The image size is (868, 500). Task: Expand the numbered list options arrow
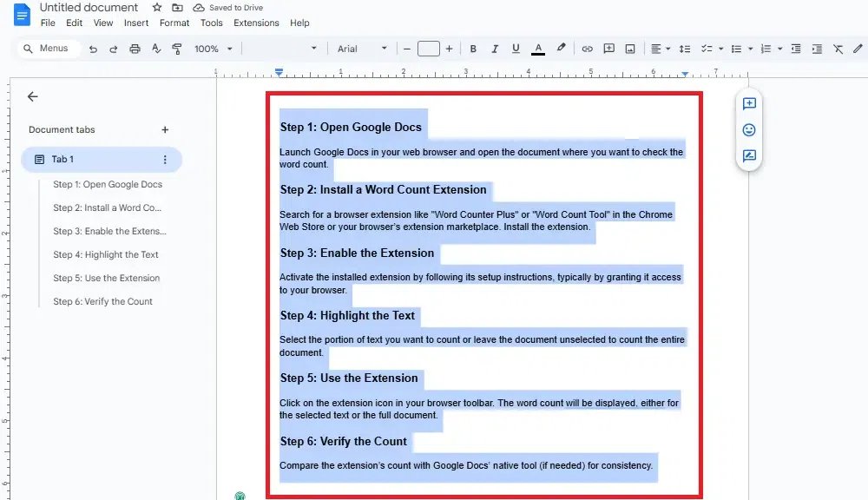[x=780, y=49]
